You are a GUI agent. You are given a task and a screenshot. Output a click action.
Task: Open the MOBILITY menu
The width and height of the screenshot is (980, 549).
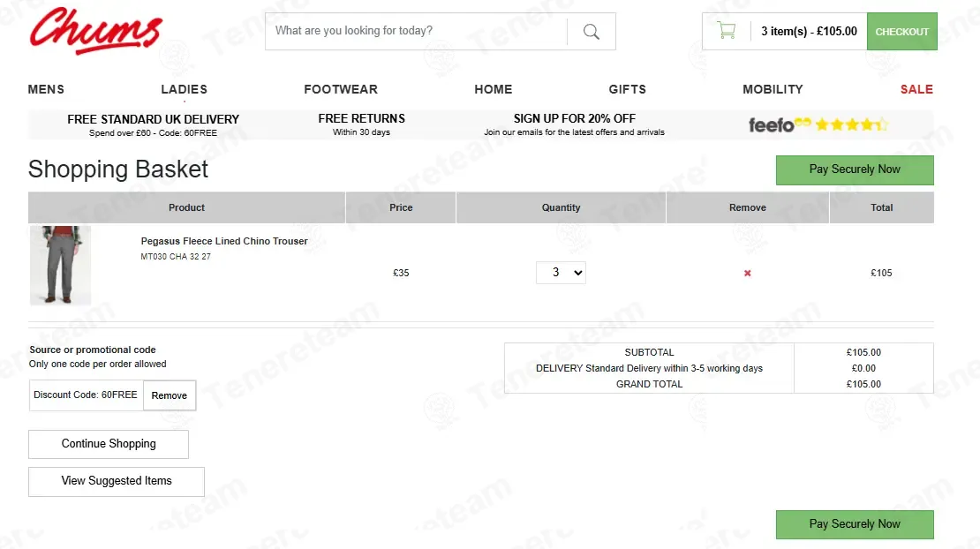[x=773, y=89]
